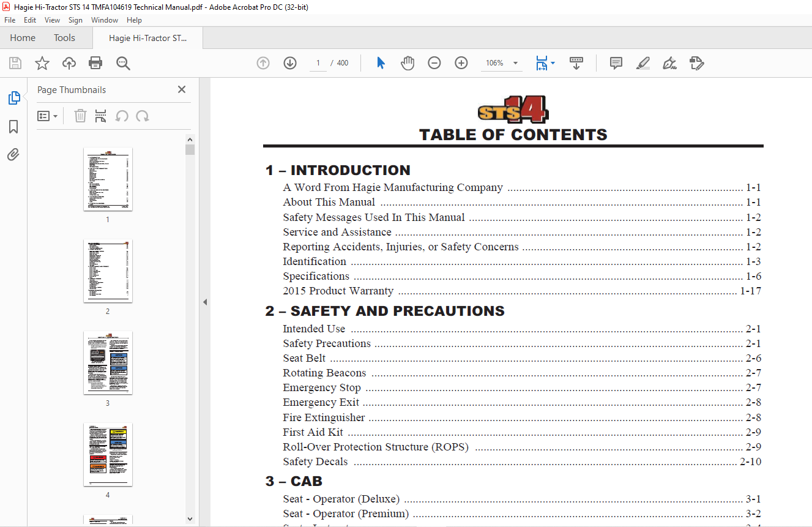Zoom in with the plus circle
Viewport: 812px width, 527px height.
point(461,63)
